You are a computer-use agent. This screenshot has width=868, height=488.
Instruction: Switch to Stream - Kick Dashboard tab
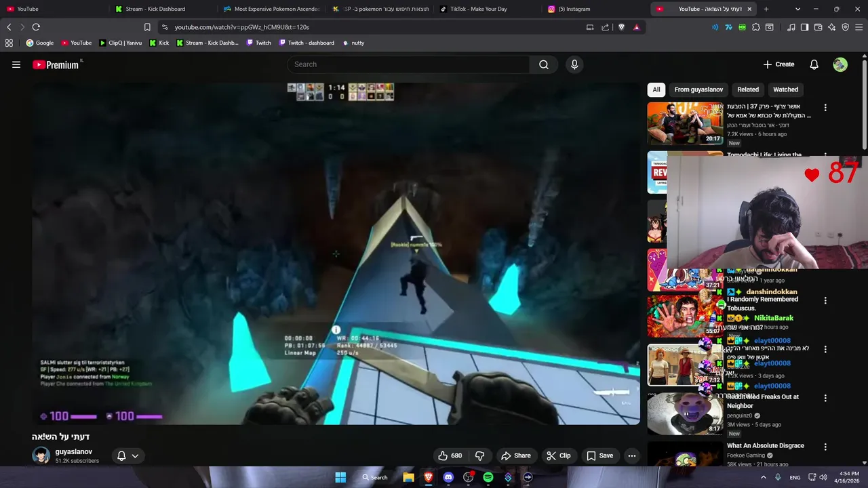[156, 9]
